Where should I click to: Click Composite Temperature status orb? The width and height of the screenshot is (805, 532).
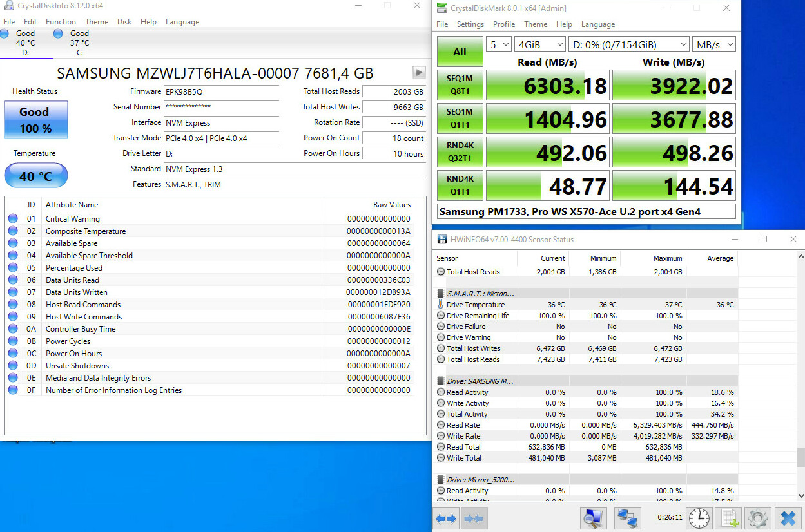coord(13,231)
